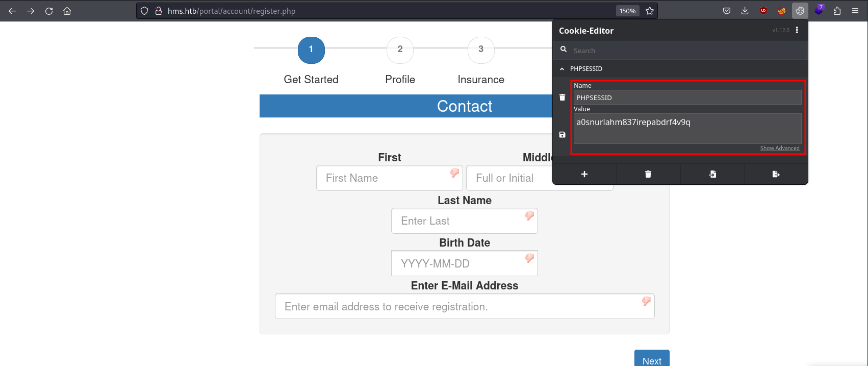Open the Pocket save icon
The height and width of the screenshot is (366, 868).
pyautogui.click(x=727, y=11)
